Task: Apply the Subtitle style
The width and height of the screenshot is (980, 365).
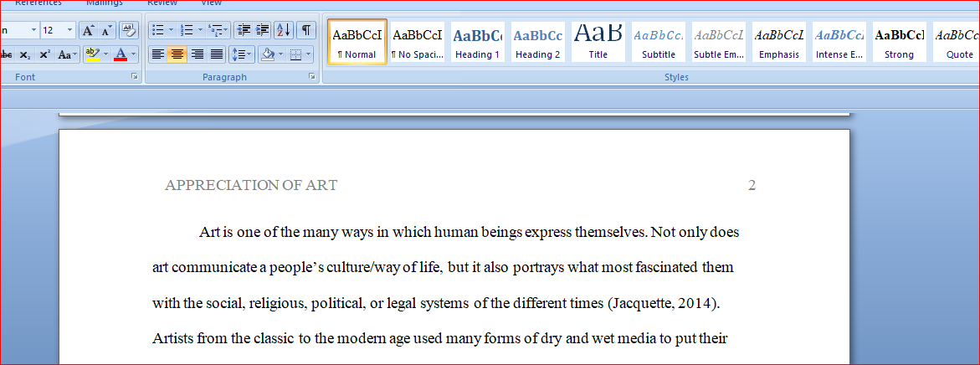Action: point(658,41)
